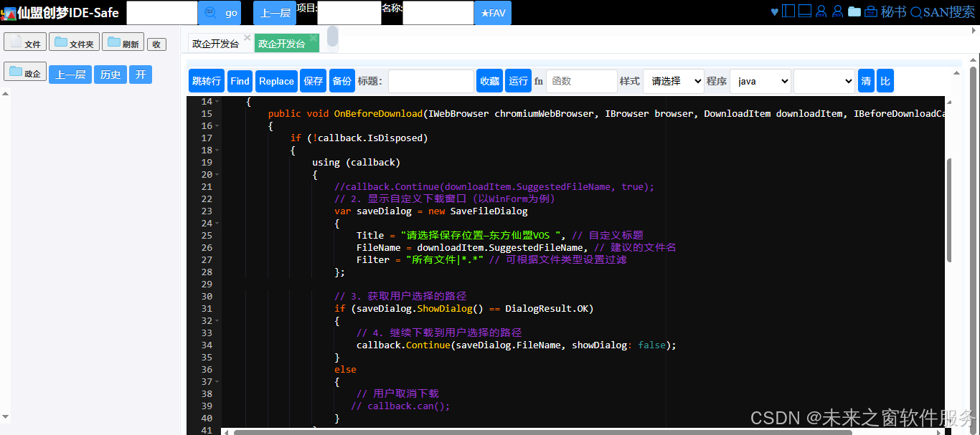Viewport: 980px width, 435px height.
Task: Click the 开 button in sidebar
Action: (x=141, y=75)
